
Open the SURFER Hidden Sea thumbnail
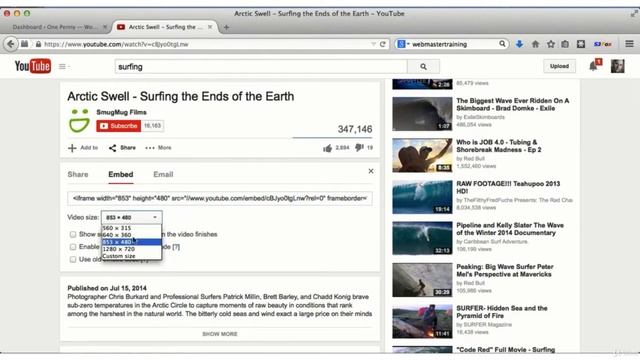[422, 321]
